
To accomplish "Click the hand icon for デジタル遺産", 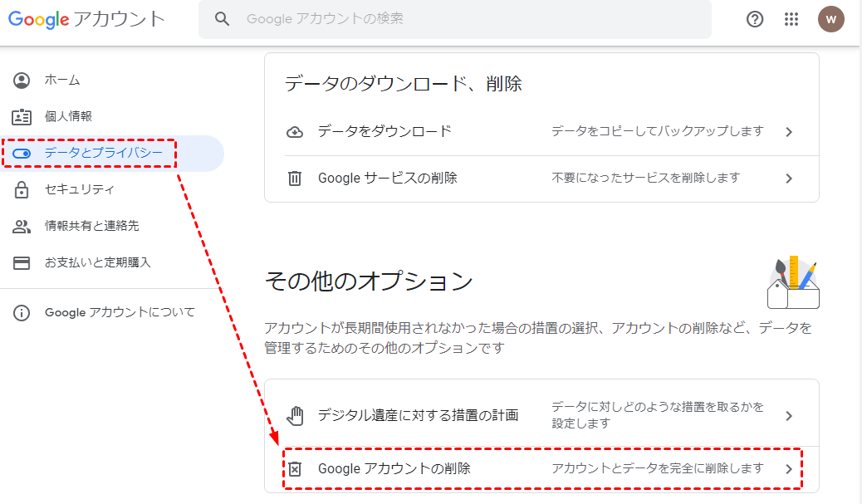I will pos(295,416).
